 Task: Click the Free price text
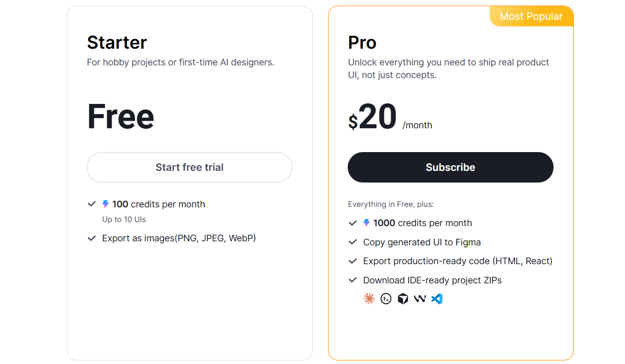click(121, 116)
